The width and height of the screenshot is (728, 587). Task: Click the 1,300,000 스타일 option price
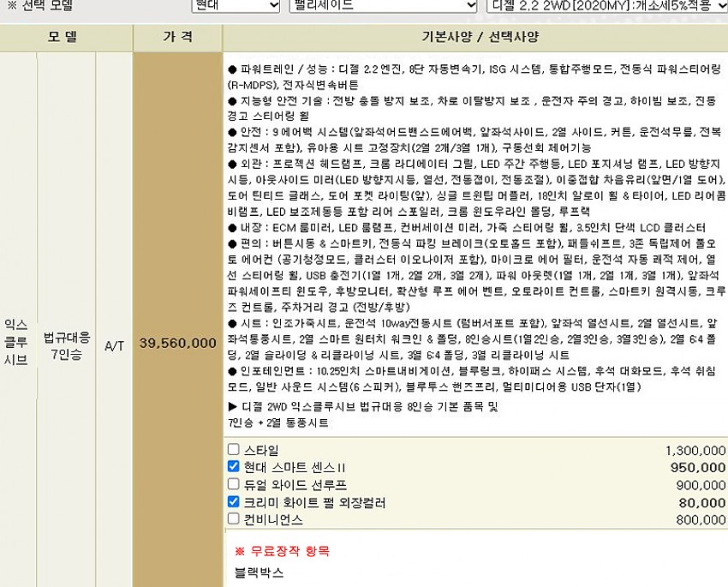[695, 451]
